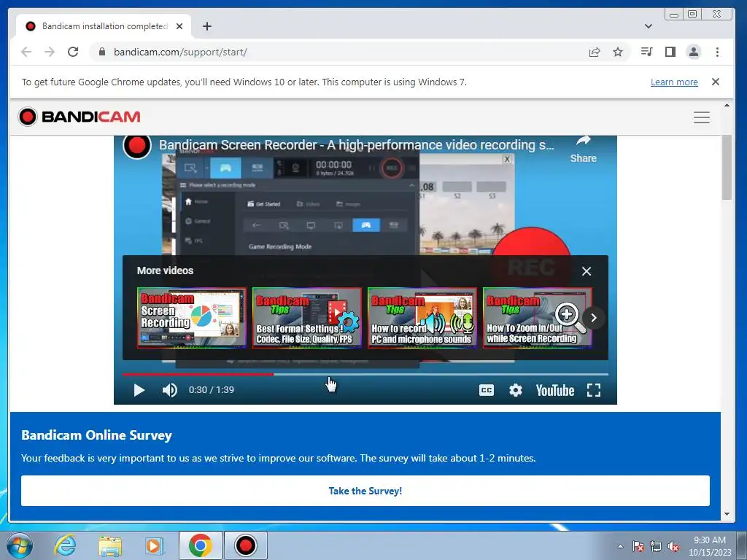
Task: Mute the video with the speaker icon
Action: click(169, 390)
